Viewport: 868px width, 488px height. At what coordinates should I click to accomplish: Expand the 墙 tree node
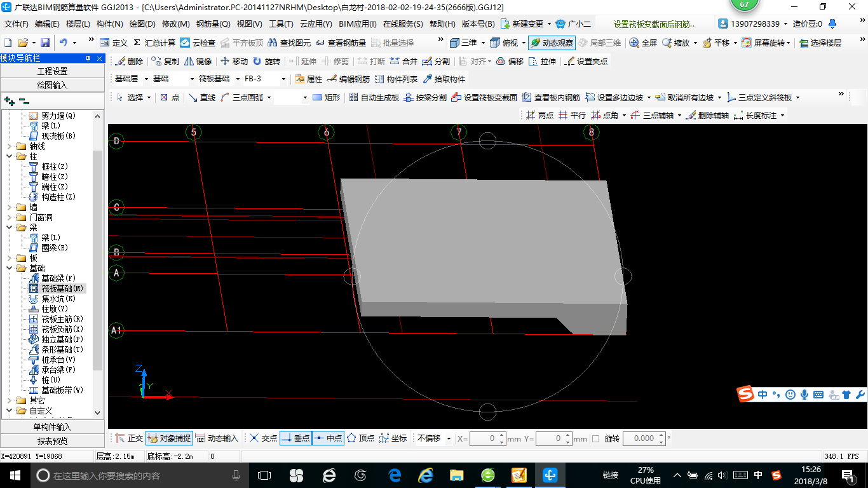click(9, 207)
